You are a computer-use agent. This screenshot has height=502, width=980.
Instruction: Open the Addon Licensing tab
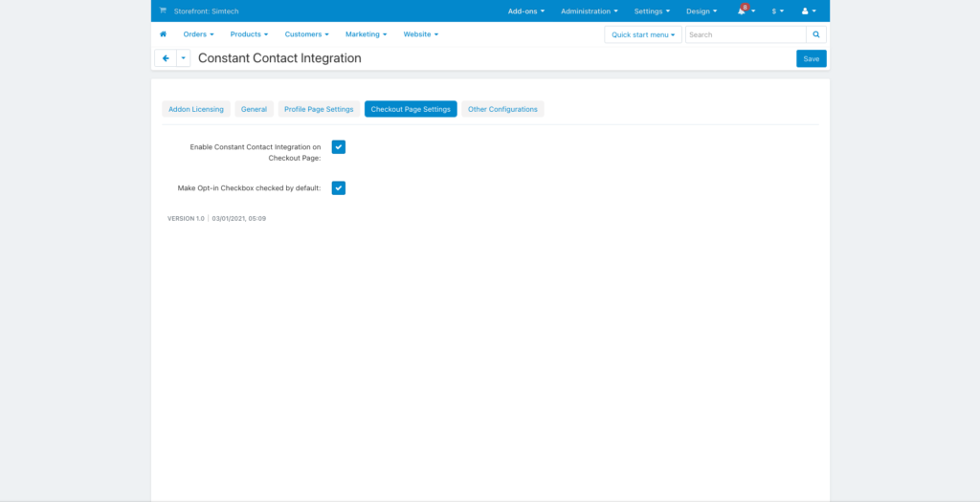tap(196, 109)
